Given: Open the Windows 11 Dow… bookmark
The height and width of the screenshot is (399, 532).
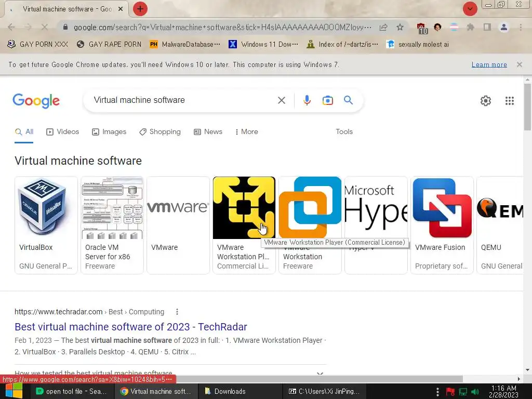Looking at the screenshot, I should point(263,45).
